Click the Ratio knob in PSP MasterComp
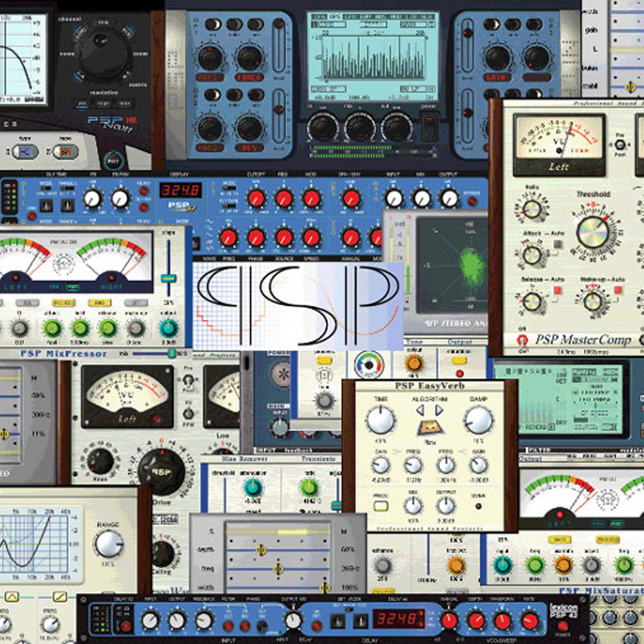Image resolution: width=644 pixels, height=644 pixels. pos(532,209)
